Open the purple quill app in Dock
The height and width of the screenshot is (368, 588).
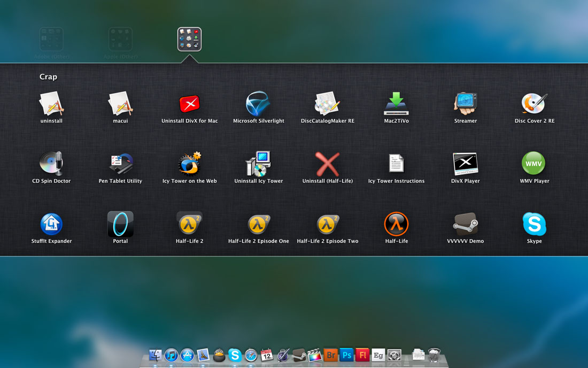283,355
